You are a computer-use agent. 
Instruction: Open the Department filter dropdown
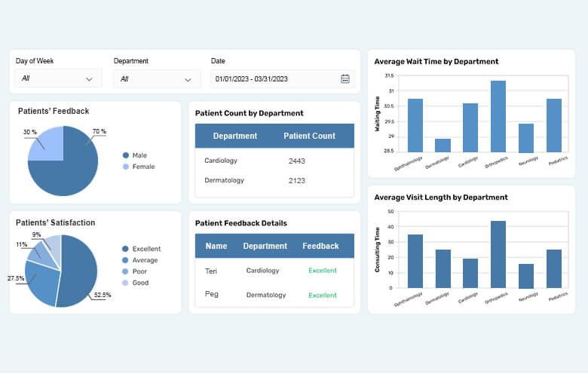click(157, 79)
